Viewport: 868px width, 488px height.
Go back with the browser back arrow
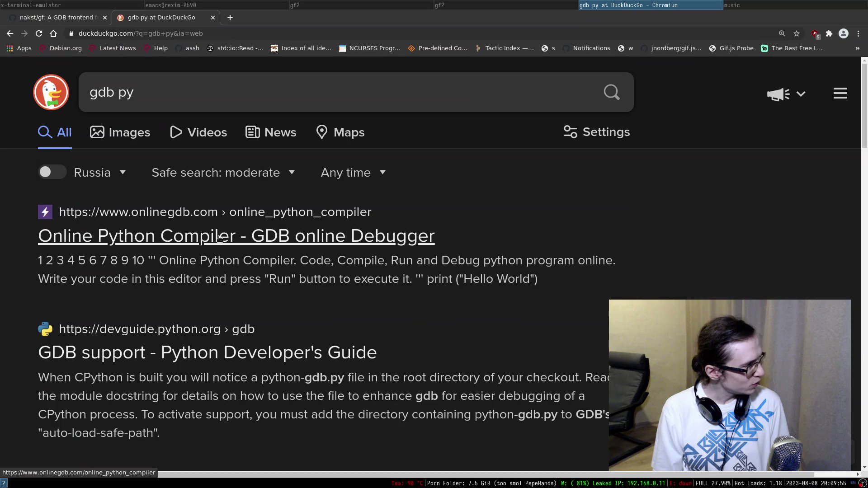10,33
